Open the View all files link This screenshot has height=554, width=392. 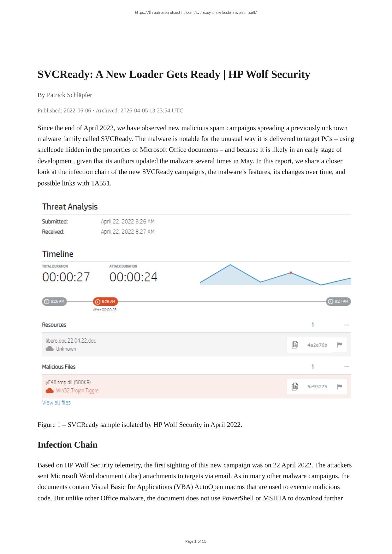click(x=56, y=403)
